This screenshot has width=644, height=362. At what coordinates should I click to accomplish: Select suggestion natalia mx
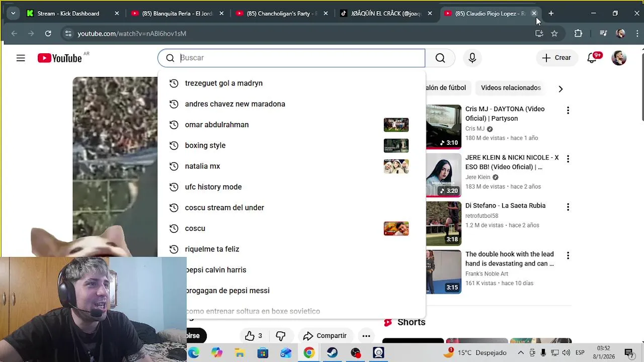[x=291, y=166]
